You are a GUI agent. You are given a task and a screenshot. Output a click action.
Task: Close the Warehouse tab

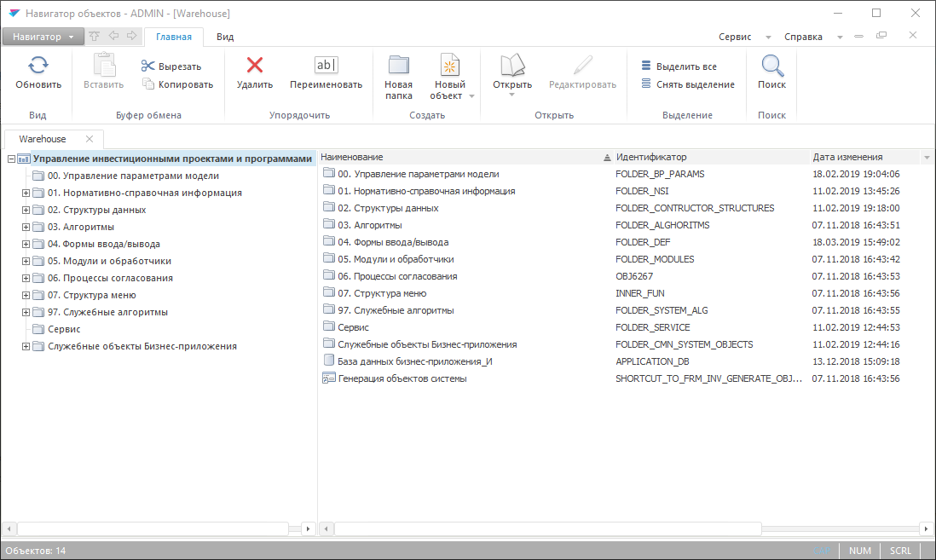[89, 139]
